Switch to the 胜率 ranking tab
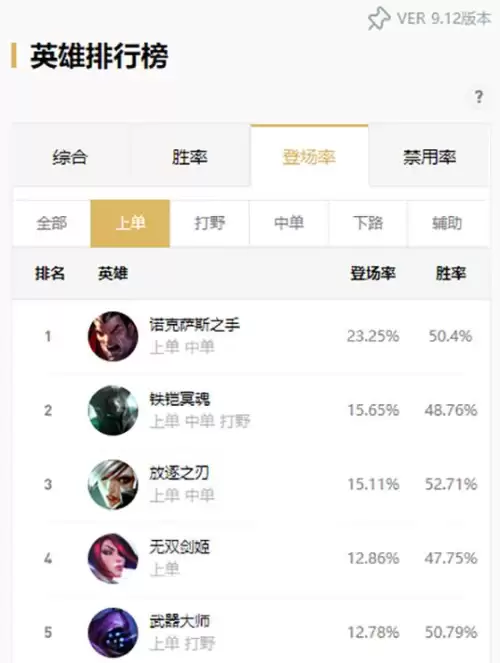This screenshot has width=500, height=663. point(190,157)
